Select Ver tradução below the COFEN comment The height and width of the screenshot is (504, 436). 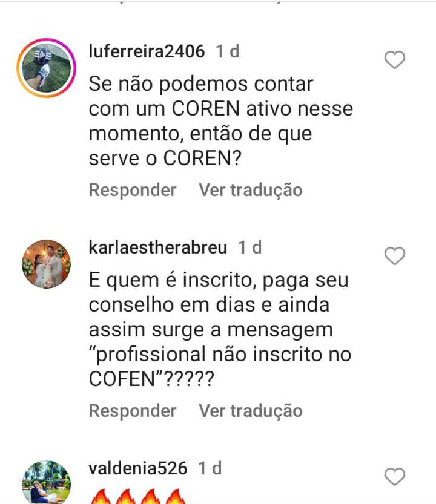click(x=251, y=410)
